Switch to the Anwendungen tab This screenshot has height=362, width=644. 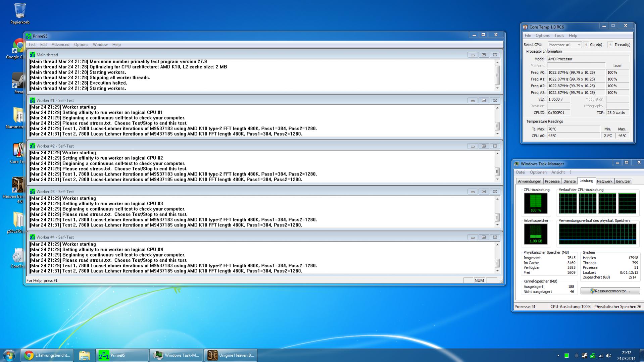pyautogui.click(x=530, y=181)
